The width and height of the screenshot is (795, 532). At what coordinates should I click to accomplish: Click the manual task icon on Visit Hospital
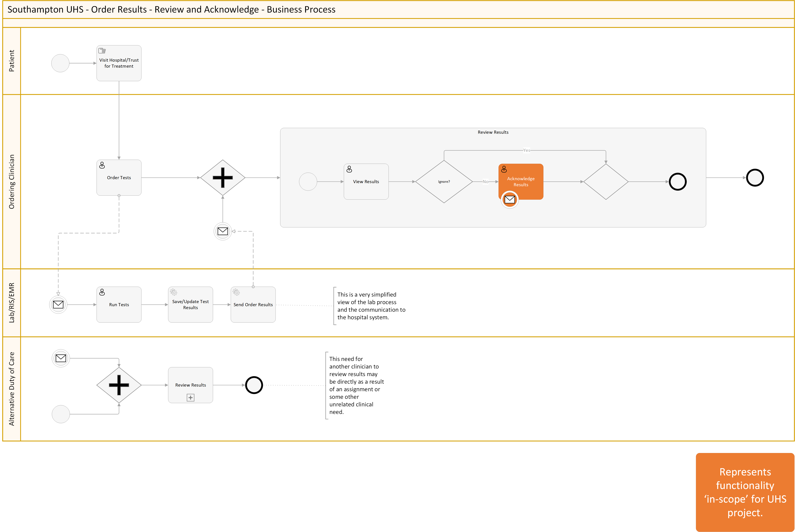(x=102, y=51)
